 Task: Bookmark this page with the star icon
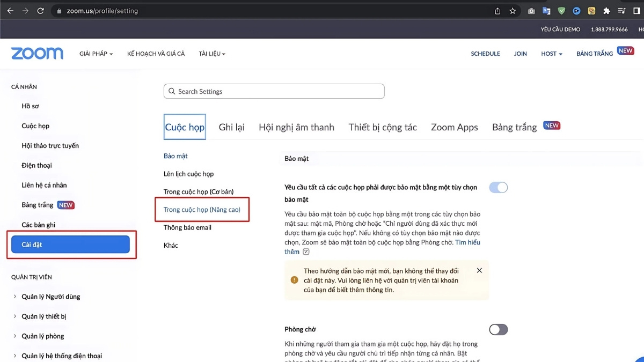[x=513, y=11]
